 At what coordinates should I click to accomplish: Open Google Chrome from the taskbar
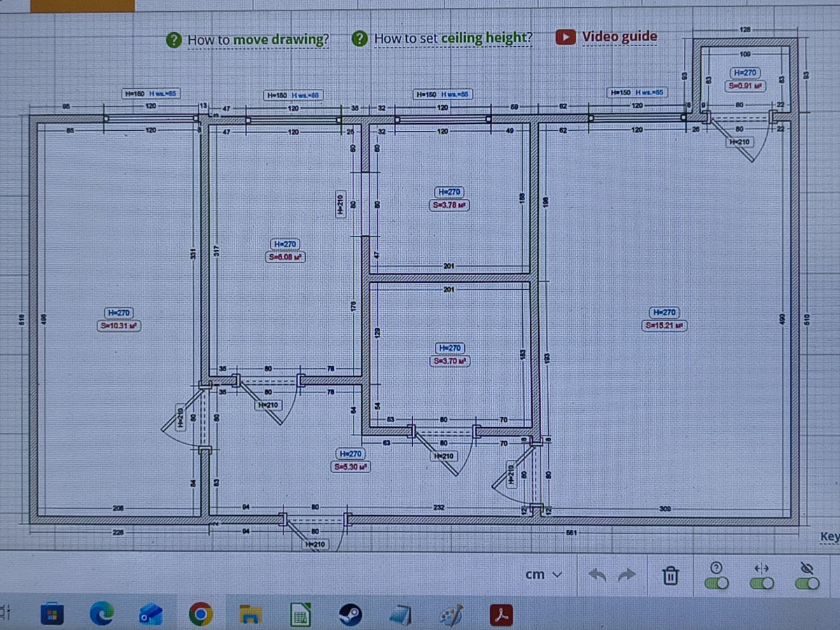click(x=200, y=615)
